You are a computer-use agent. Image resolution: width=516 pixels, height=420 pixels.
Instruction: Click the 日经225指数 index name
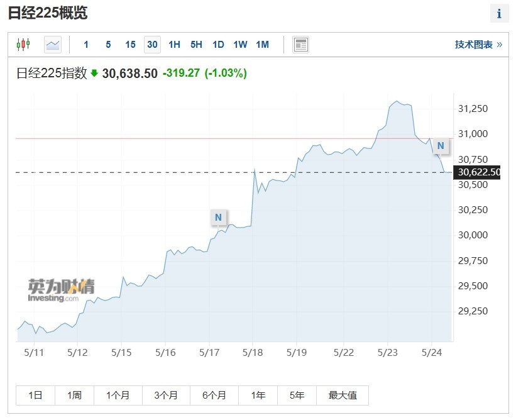coord(51,73)
